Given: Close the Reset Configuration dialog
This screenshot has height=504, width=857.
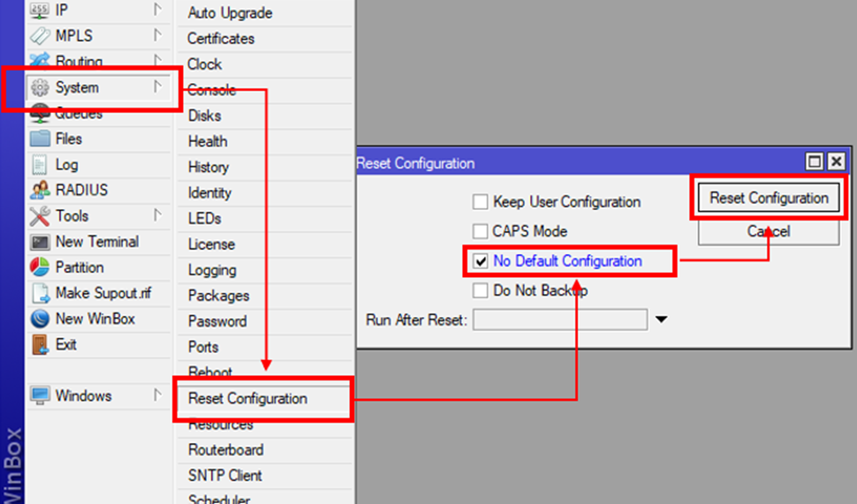Looking at the screenshot, I should (x=836, y=162).
